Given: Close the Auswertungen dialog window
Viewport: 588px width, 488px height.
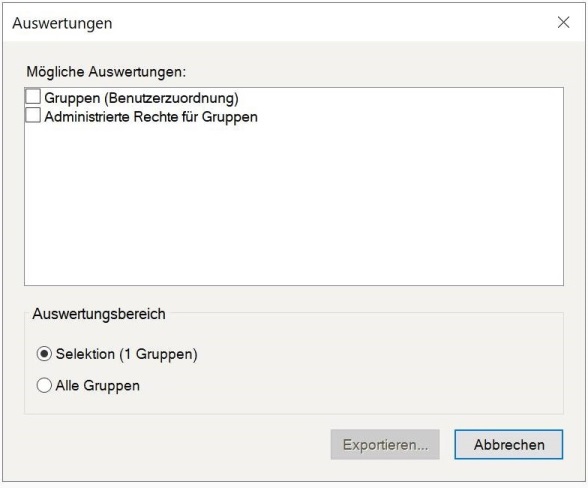Looking at the screenshot, I should [563, 23].
